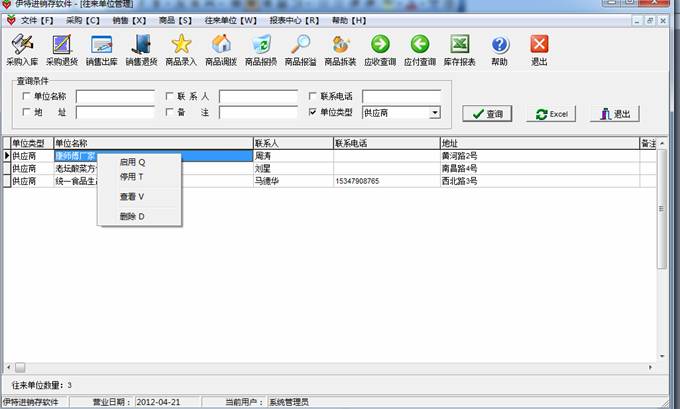Open the 往来单位 menu
The width and height of the screenshot is (680, 409).
click(x=230, y=20)
